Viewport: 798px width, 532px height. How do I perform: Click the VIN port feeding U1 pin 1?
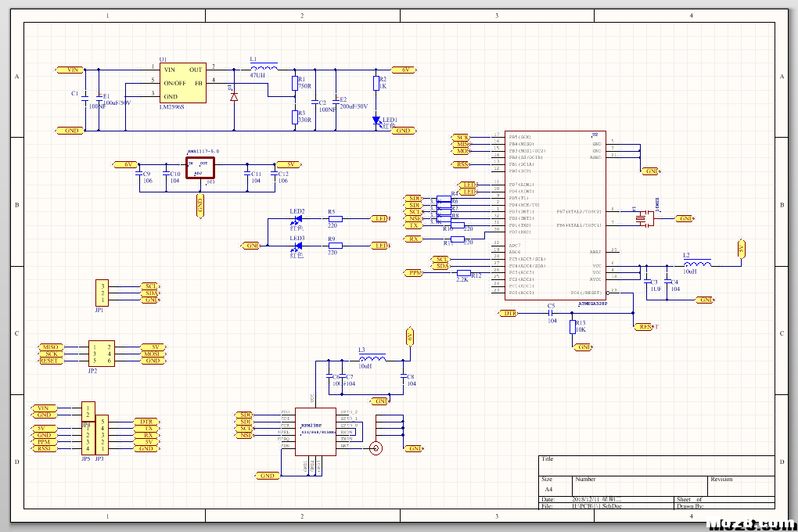(x=70, y=70)
